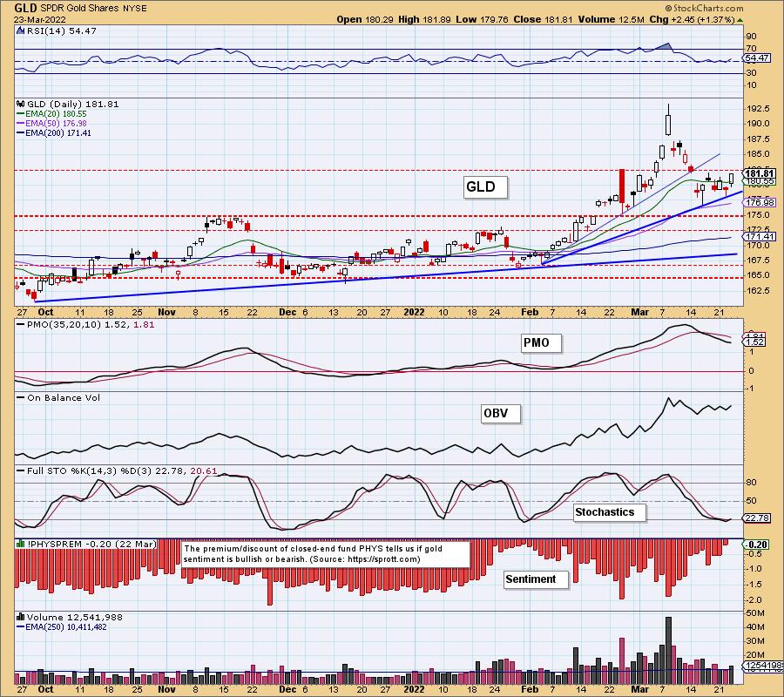This screenshot has width=784, height=697.
Task: Click the Close 181.81 value in header
Action: (x=544, y=19)
